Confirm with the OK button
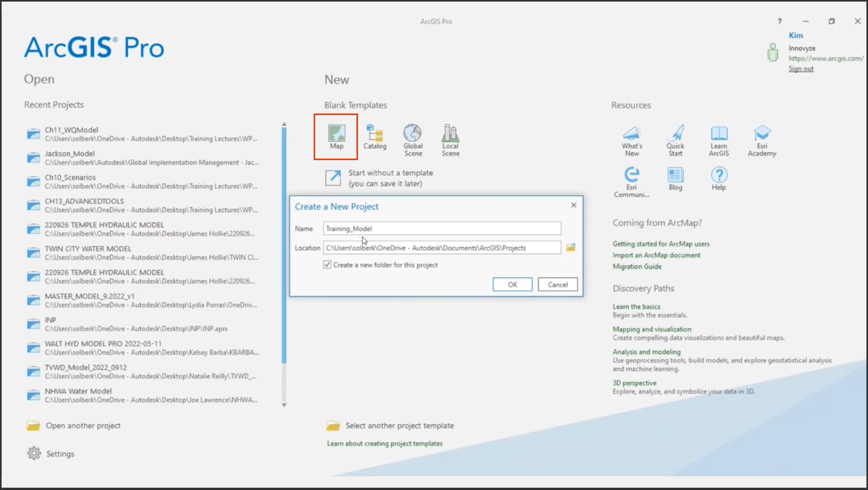The width and height of the screenshot is (868, 490). 512,284
